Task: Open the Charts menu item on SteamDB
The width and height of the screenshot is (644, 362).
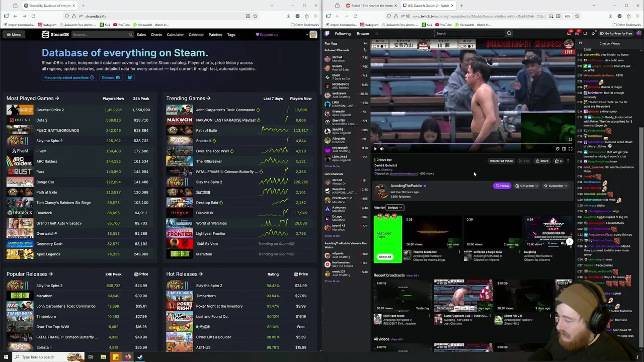Action: (x=156, y=35)
